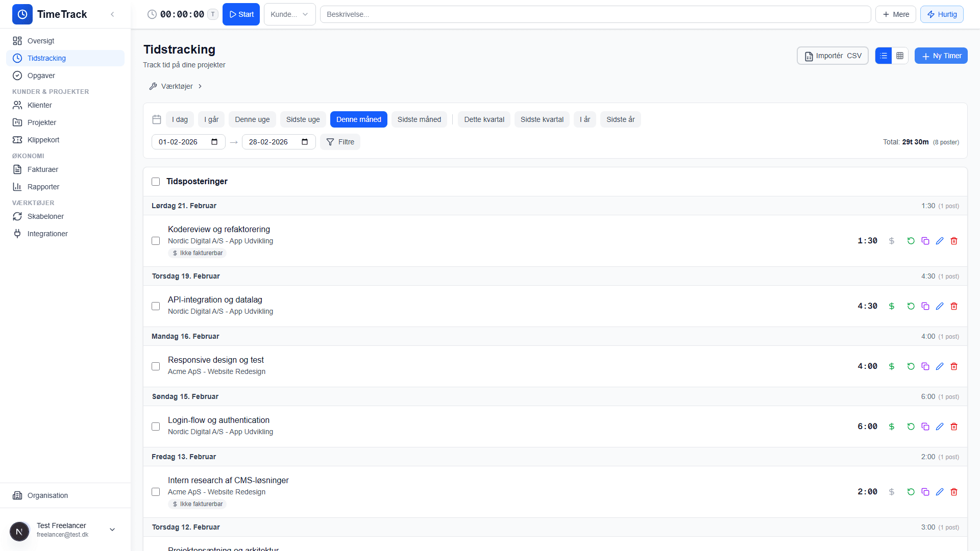Restart timer for Intern research af CMS-løsninger
The width and height of the screenshot is (980, 551).
coord(911,492)
